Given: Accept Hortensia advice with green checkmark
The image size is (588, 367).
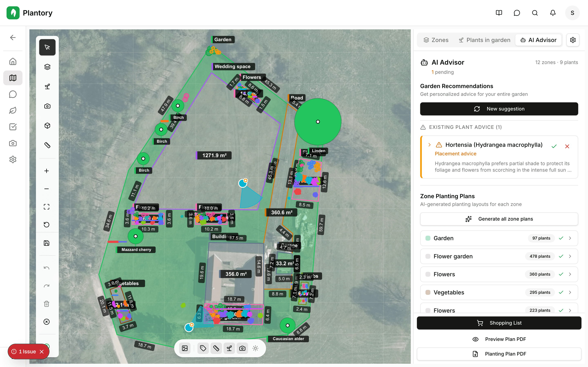Looking at the screenshot, I should [554, 146].
